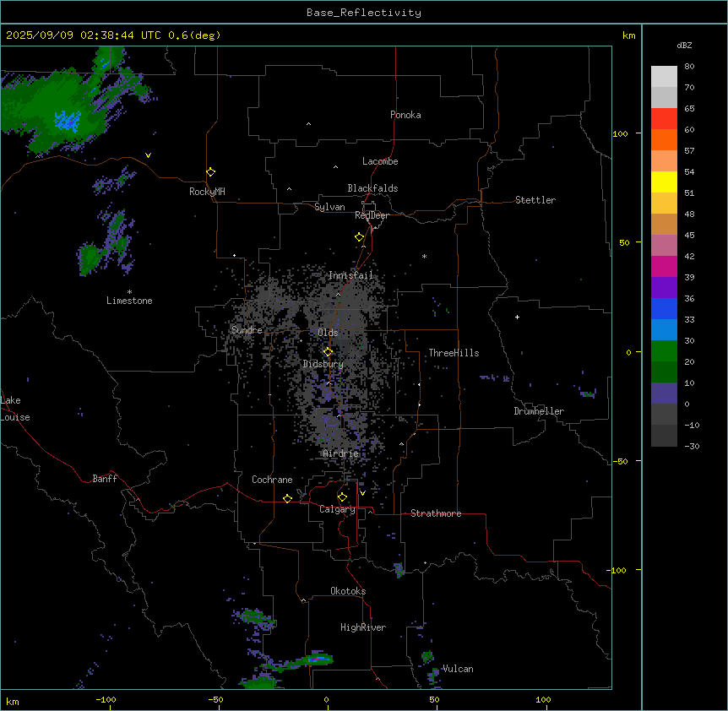
Task: Click the Olds label
Action: [328, 333]
